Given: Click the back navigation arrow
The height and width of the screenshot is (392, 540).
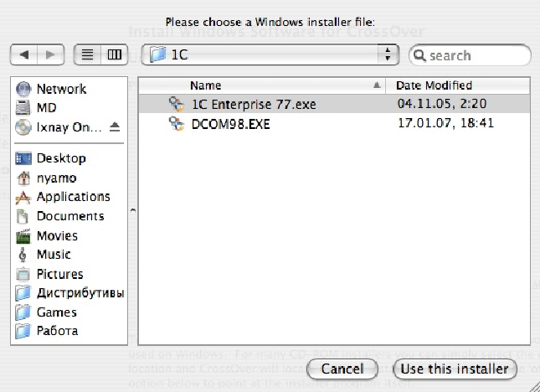Looking at the screenshot, I should (x=24, y=55).
